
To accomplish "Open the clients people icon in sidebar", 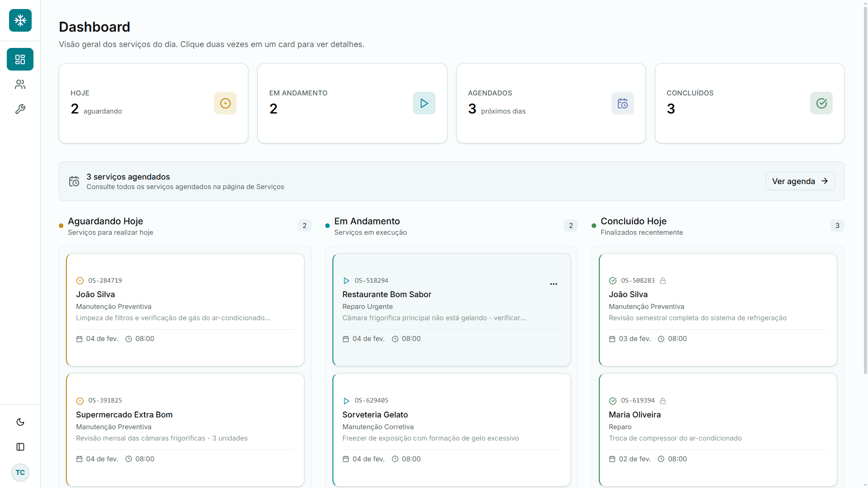I will click(20, 84).
